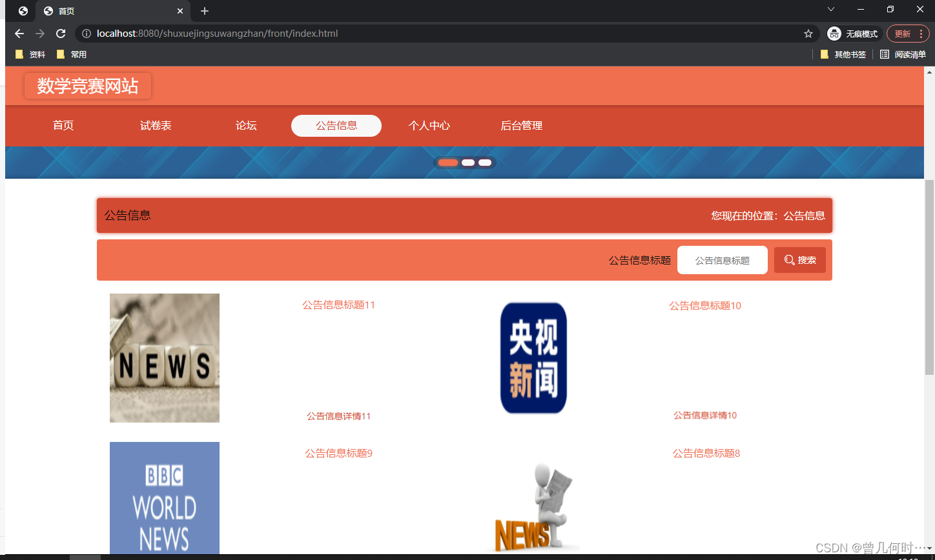The image size is (935, 560).
Task: Open the 阅读清单 reading list
Action: (903, 55)
